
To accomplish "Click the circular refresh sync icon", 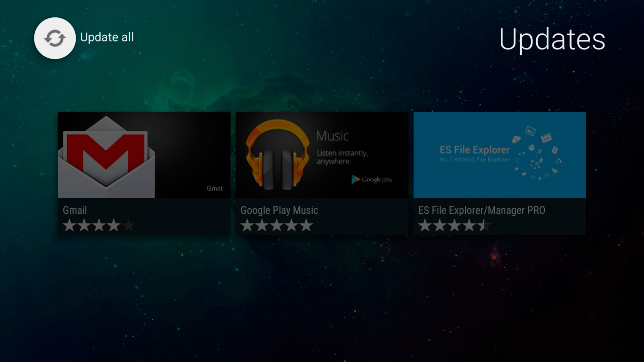I will click(x=55, y=38).
